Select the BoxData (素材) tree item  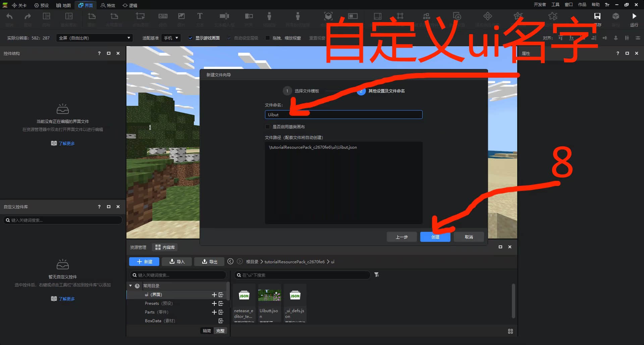(160, 321)
